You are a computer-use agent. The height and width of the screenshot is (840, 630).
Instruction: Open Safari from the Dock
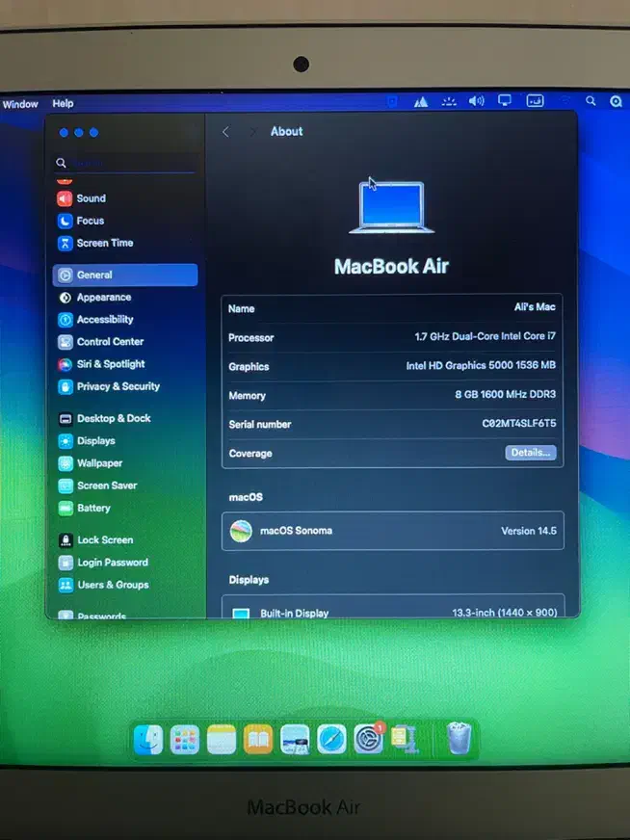(x=331, y=740)
